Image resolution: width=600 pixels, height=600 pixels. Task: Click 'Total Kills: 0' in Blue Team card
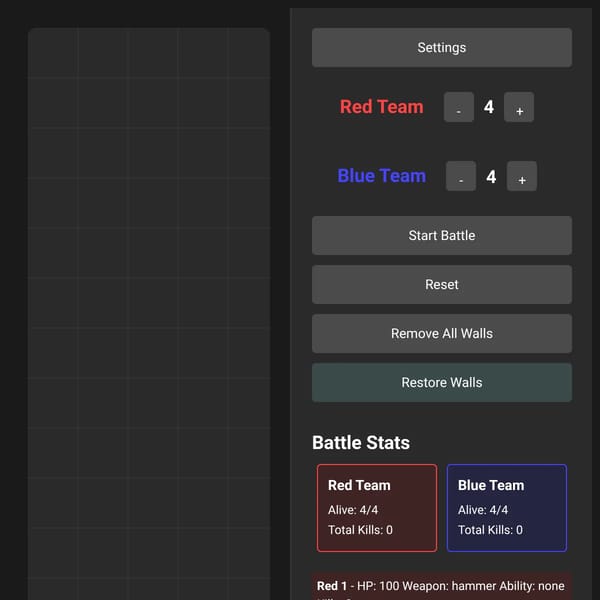pyautogui.click(x=490, y=530)
